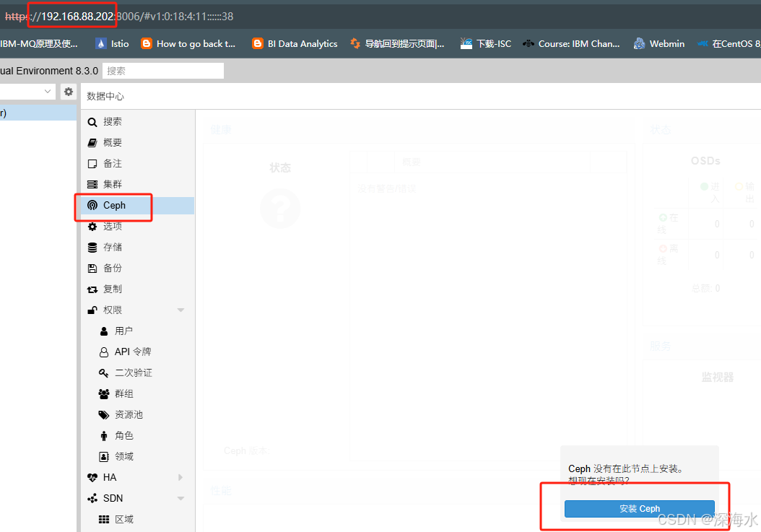Open the 下载-ISC bookmark
The height and width of the screenshot is (532, 761).
coord(486,44)
